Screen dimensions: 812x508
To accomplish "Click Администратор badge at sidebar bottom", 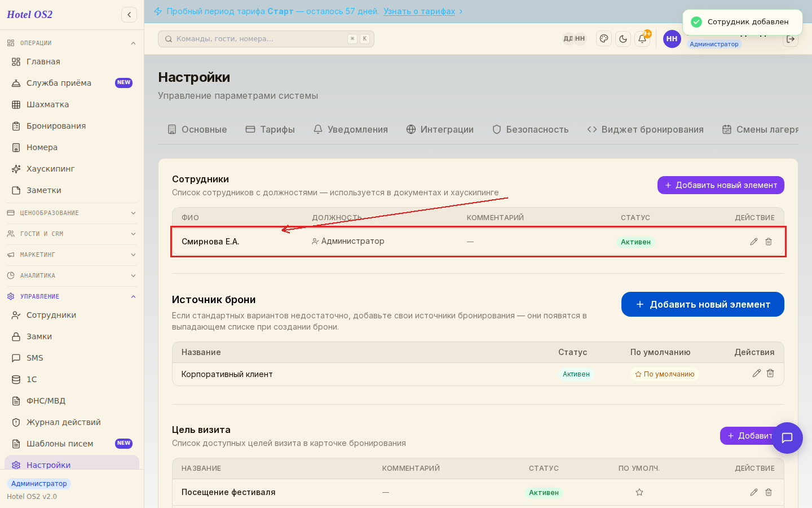I will (39, 484).
